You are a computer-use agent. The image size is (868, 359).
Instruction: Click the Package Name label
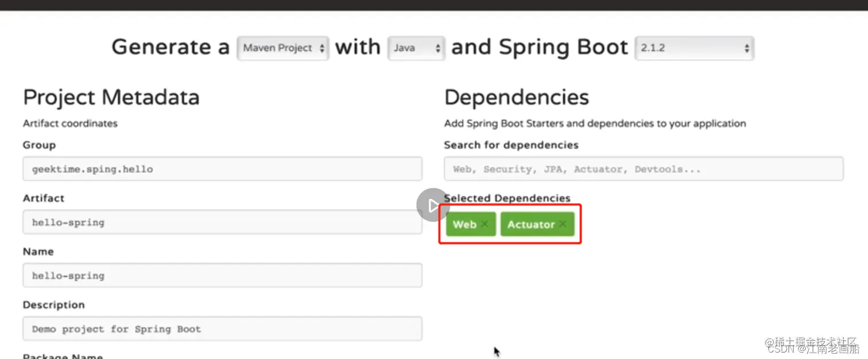point(63,356)
